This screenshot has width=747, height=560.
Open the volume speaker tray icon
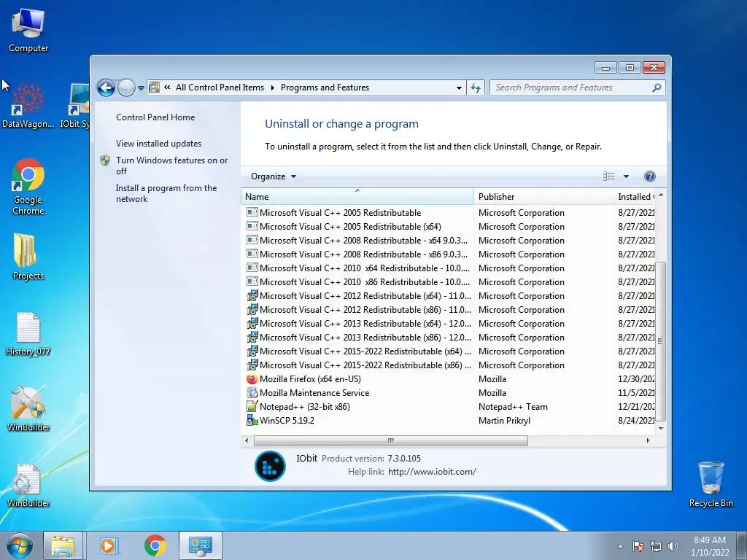673,546
